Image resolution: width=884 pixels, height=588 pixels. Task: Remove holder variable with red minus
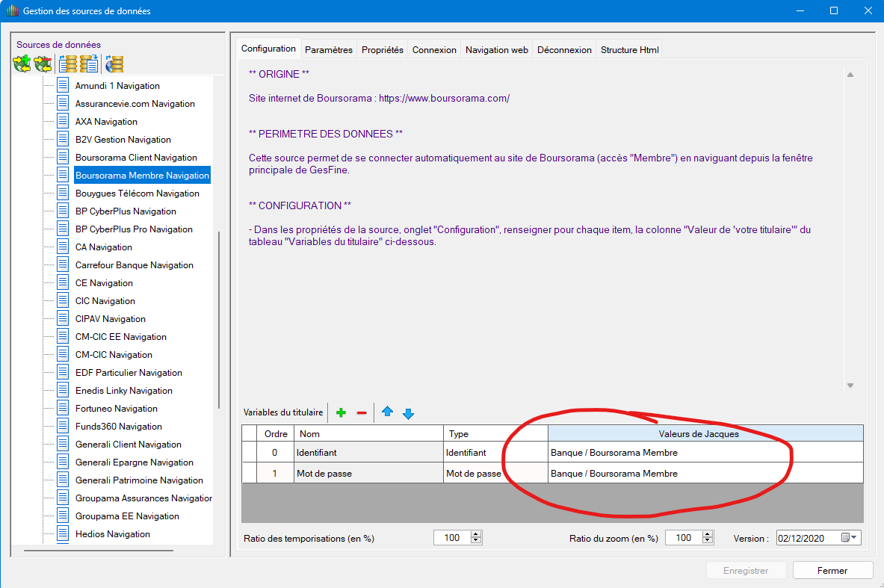[x=362, y=412]
